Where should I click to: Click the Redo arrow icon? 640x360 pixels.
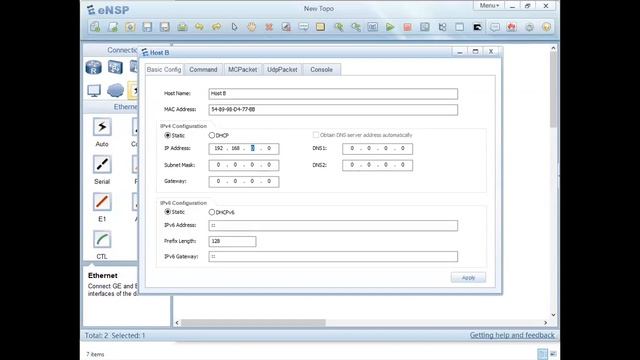point(217,27)
